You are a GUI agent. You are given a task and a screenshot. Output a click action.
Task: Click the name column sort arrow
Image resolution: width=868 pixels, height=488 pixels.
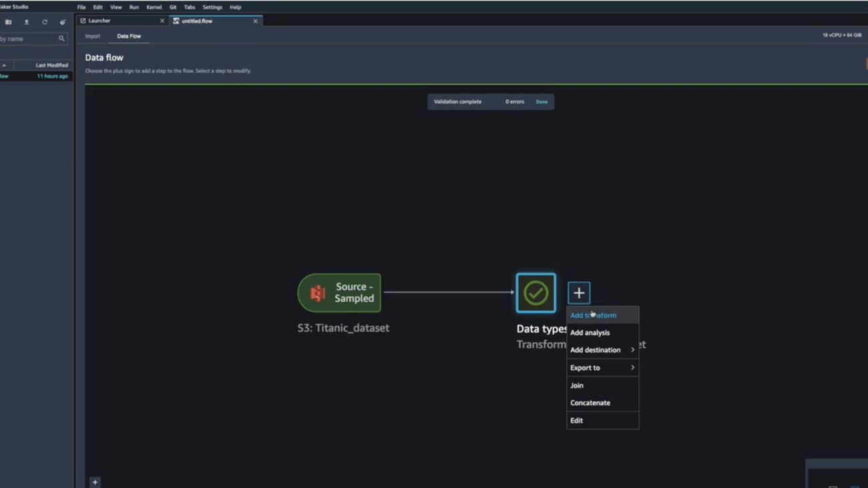click(4, 65)
